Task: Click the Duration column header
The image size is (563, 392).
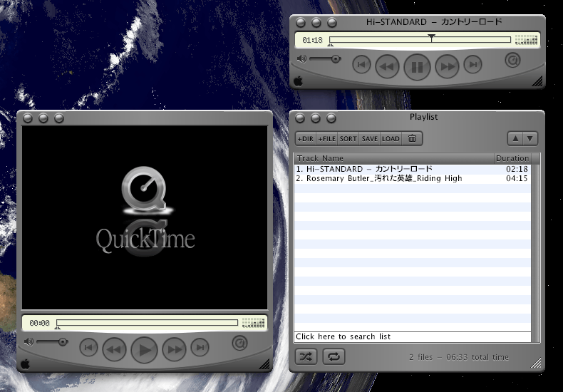Action: coord(512,158)
